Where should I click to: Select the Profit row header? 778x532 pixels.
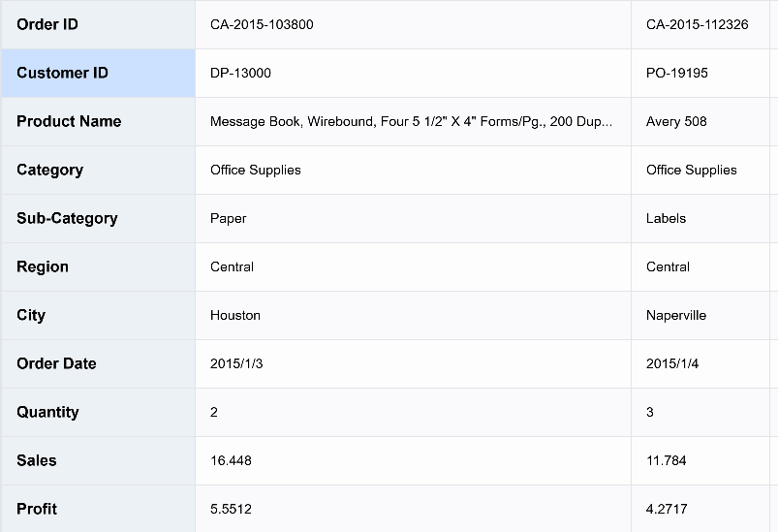tap(97, 509)
